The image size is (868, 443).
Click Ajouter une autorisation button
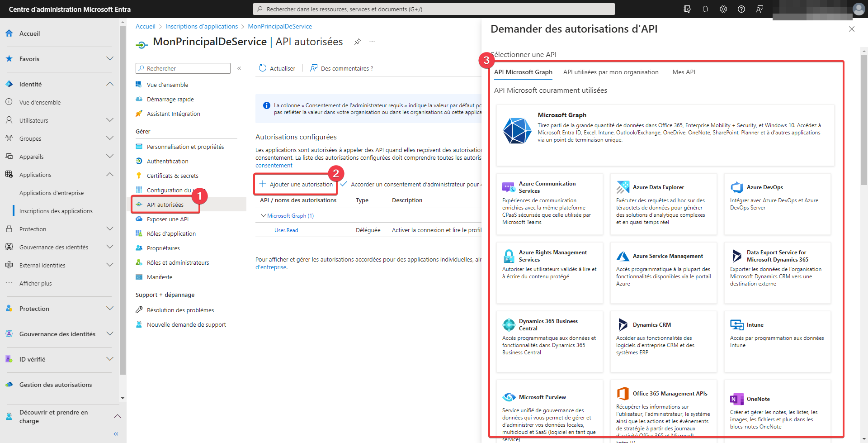tap(296, 184)
